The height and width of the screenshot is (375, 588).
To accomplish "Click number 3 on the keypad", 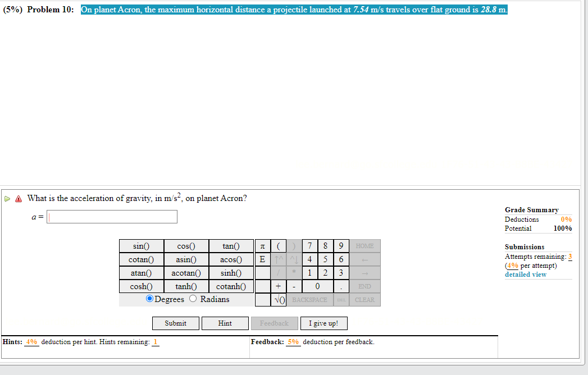I will (341, 273).
